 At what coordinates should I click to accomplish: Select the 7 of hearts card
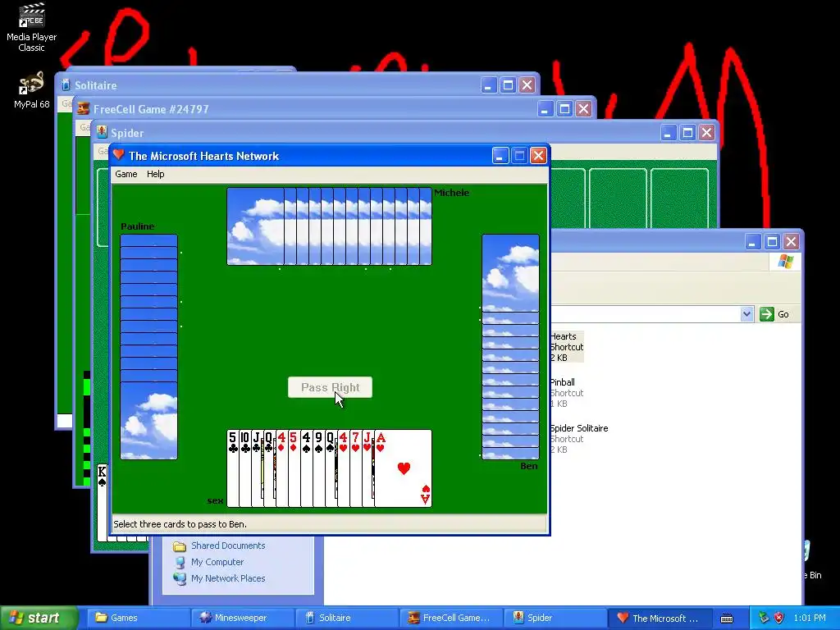click(x=356, y=468)
